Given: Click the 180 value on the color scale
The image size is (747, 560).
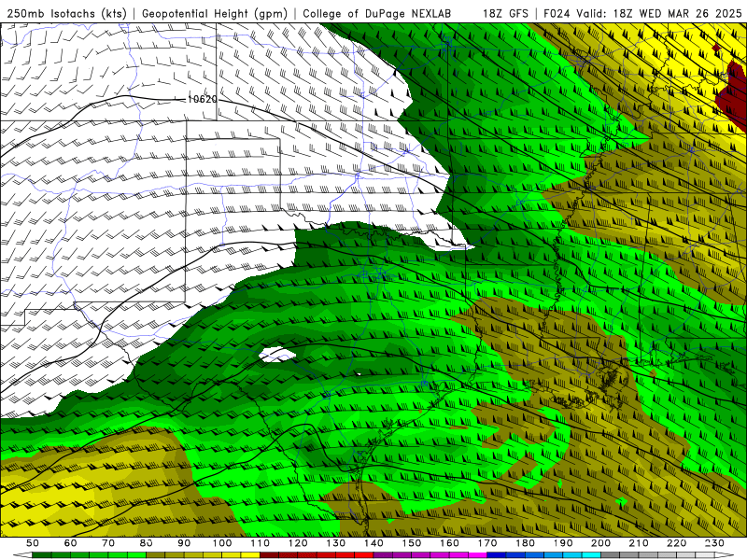Looking at the screenshot, I should (526, 543).
